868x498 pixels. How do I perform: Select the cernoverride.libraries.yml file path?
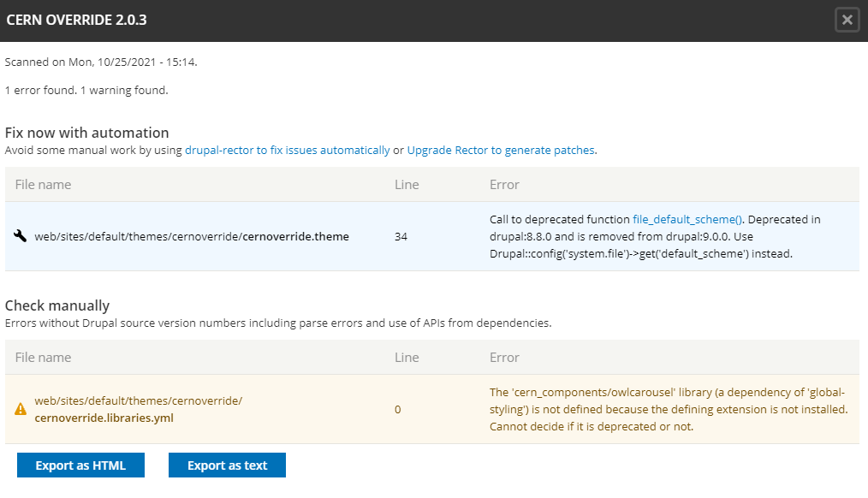click(x=139, y=409)
